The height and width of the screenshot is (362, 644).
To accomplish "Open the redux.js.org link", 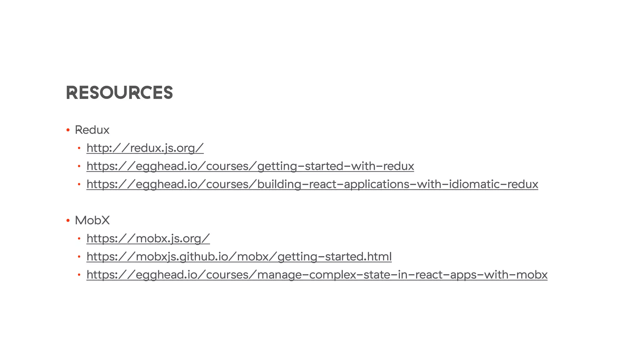I will [145, 148].
